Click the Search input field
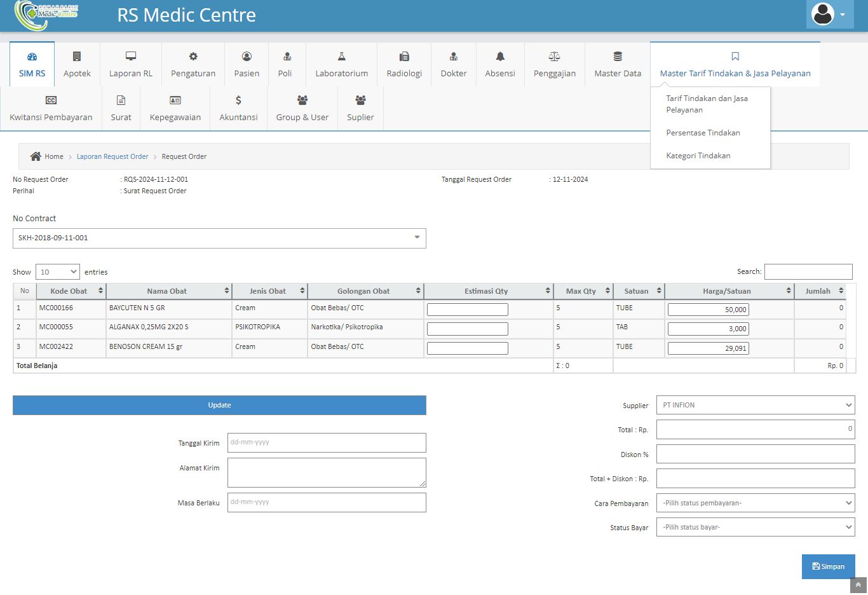 coord(808,271)
